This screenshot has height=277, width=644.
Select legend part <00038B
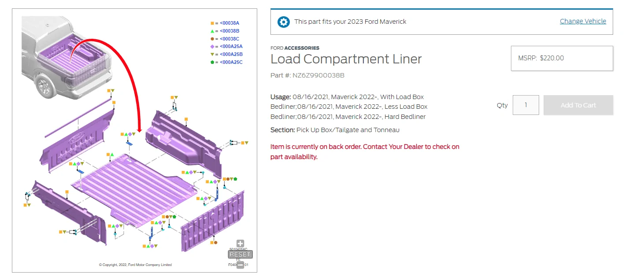pyautogui.click(x=229, y=31)
